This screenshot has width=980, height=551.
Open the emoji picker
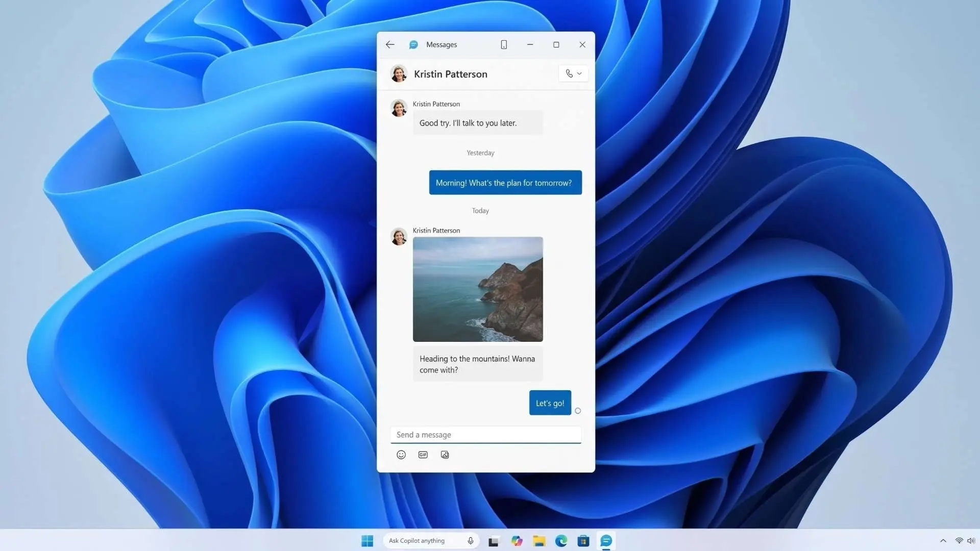[x=401, y=455]
